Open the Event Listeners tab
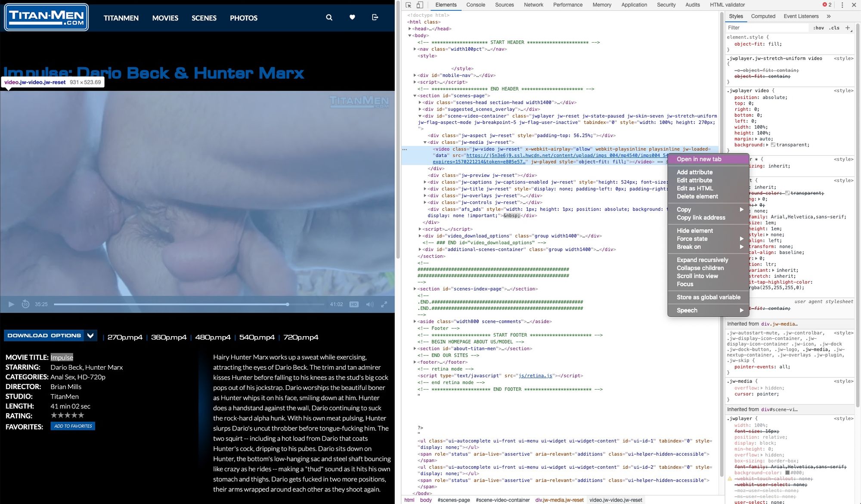Image resolution: width=861 pixels, height=504 pixels. (801, 16)
